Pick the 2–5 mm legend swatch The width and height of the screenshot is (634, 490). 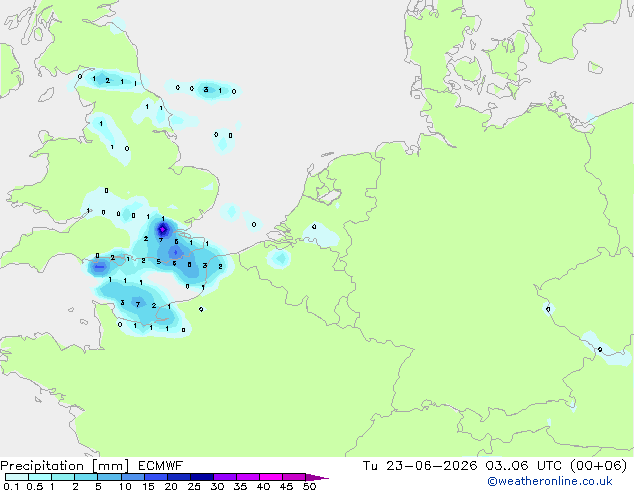(86, 477)
